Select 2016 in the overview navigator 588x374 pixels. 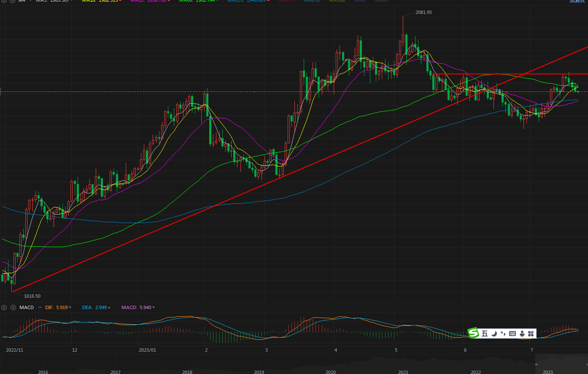[x=43, y=372]
